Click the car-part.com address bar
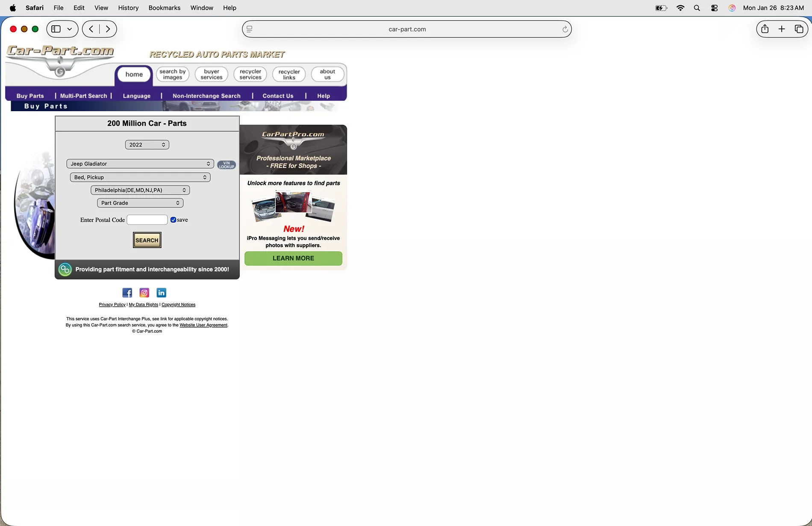 click(407, 29)
